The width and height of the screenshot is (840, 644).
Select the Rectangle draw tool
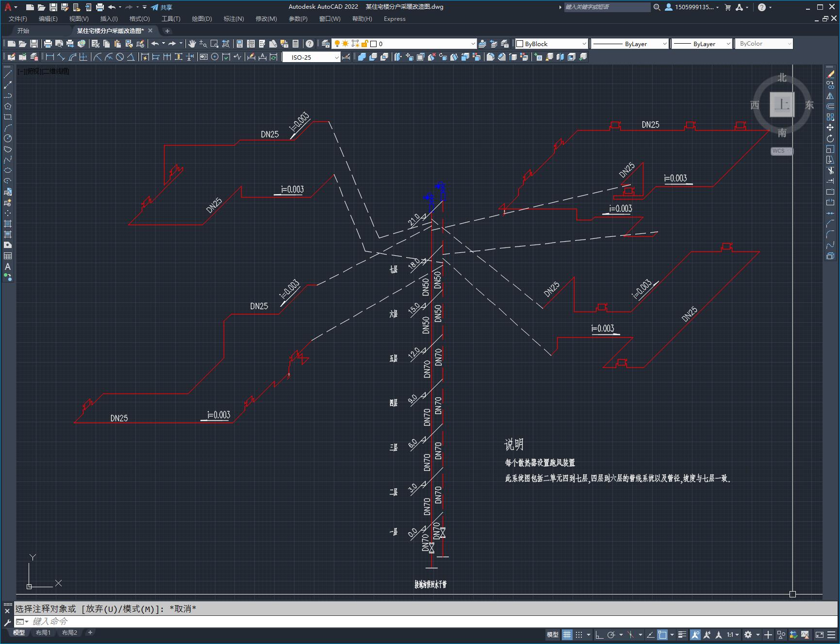[8, 117]
